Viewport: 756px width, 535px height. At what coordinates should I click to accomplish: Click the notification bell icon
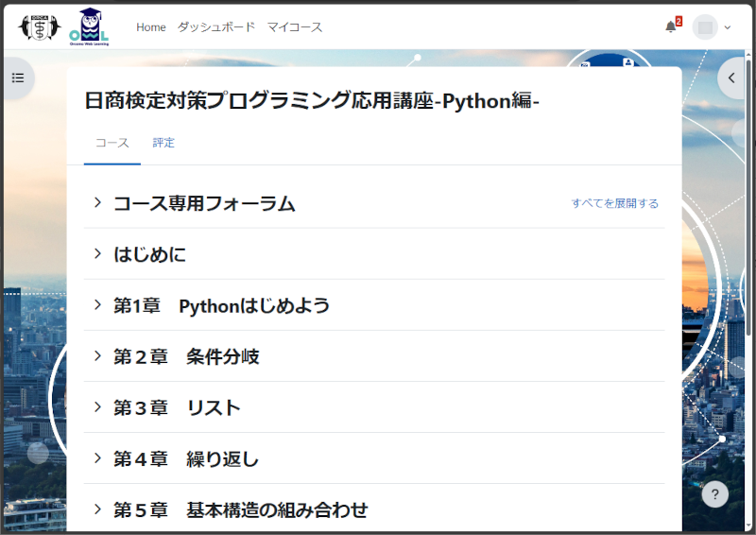point(671,27)
